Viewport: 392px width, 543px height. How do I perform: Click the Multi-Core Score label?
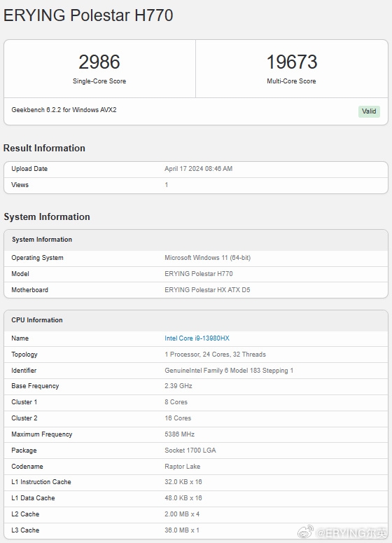pyautogui.click(x=291, y=81)
